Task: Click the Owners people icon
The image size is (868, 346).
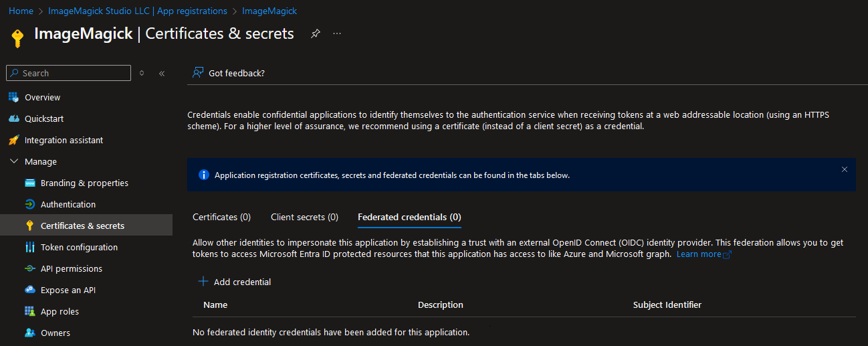Action: pos(29,333)
